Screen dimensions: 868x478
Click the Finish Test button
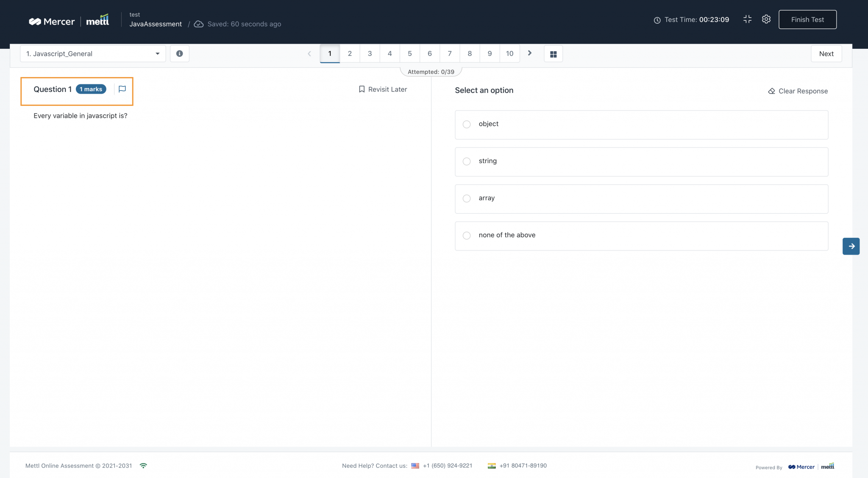pos(807,19)
